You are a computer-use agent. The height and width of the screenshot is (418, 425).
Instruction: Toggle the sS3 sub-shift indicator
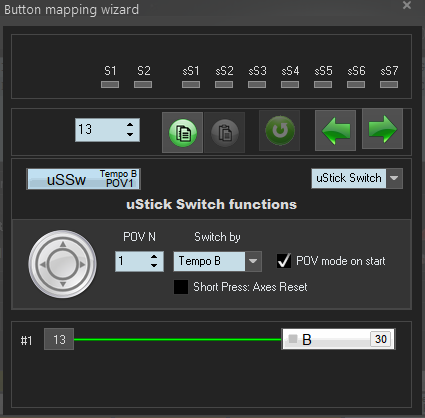coord(257,85)
